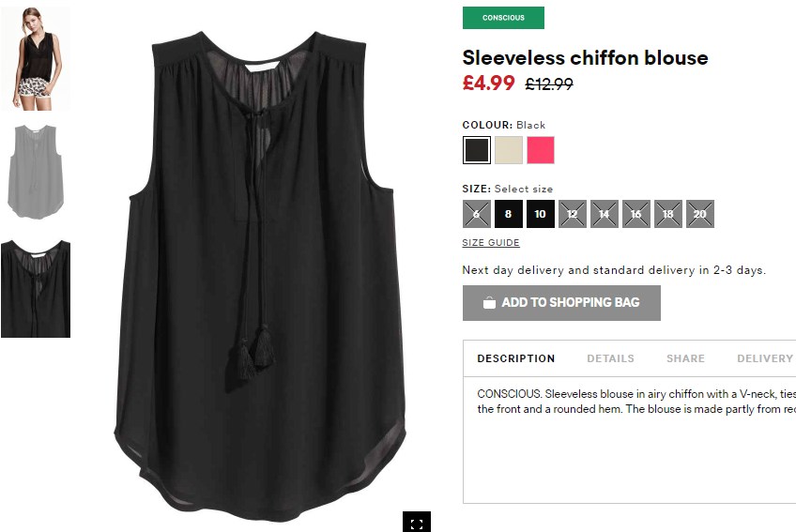The image size is (796, 532).
Task: Switch to the Delivery tab
Action: (764, 358)
